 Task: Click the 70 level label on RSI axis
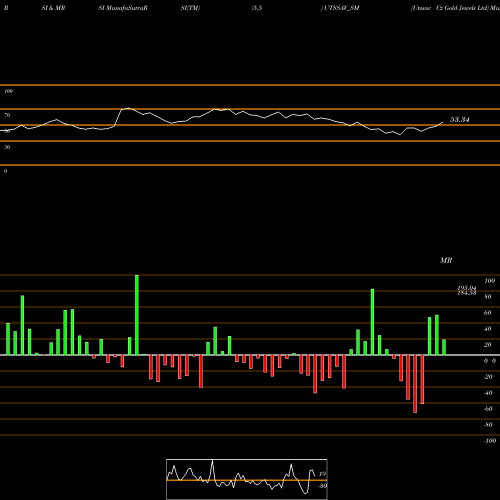(x=7, y=115)
